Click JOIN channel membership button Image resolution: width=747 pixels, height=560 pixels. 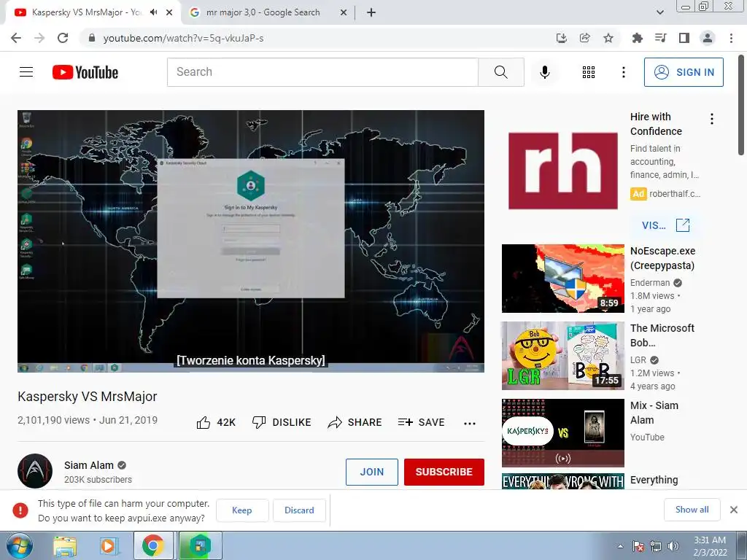click(x=371, y=472)
